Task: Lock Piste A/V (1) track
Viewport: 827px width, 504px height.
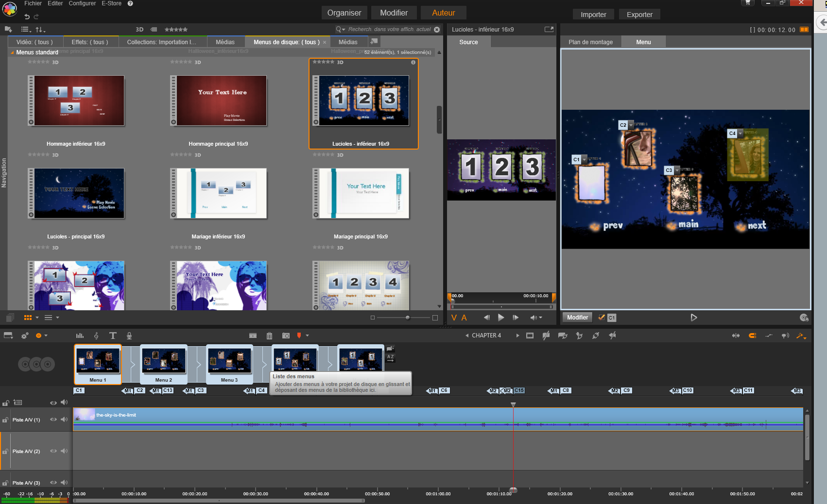Action: [5, 420]
